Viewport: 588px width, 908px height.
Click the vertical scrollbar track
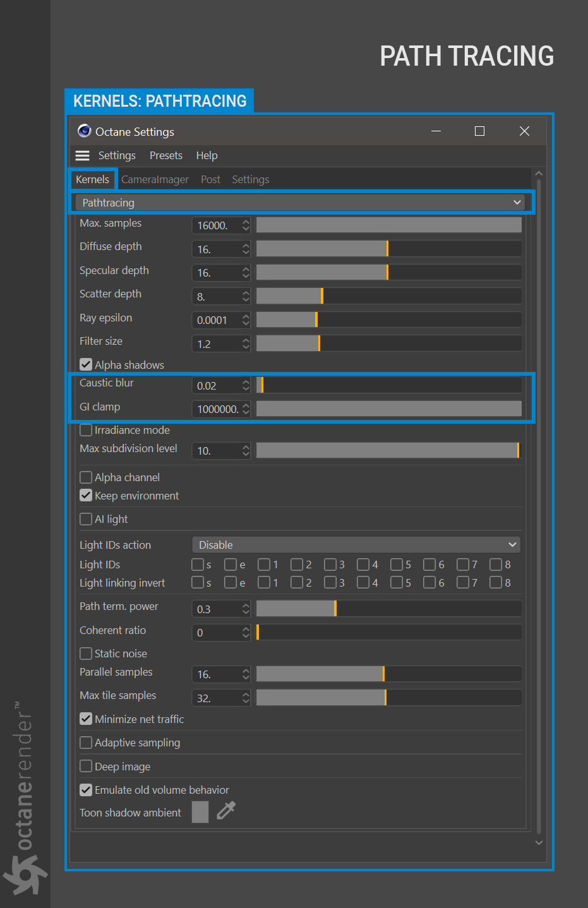(x=539, y=505)
